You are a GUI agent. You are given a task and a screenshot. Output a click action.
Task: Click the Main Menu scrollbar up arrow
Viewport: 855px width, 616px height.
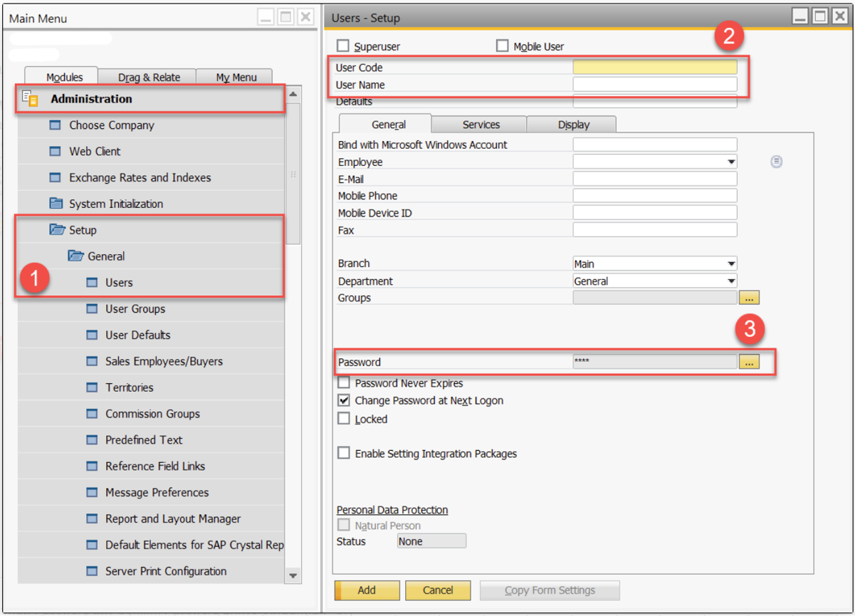(293, 94)
